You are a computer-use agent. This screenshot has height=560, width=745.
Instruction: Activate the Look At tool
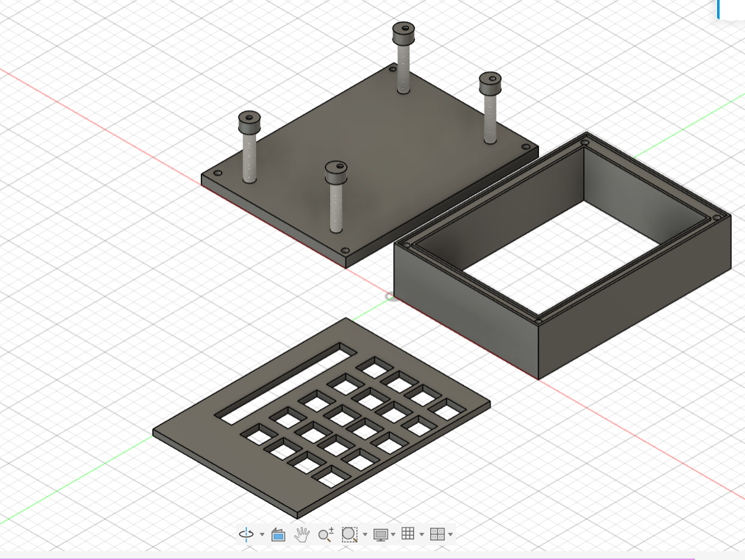click(278, 535)
